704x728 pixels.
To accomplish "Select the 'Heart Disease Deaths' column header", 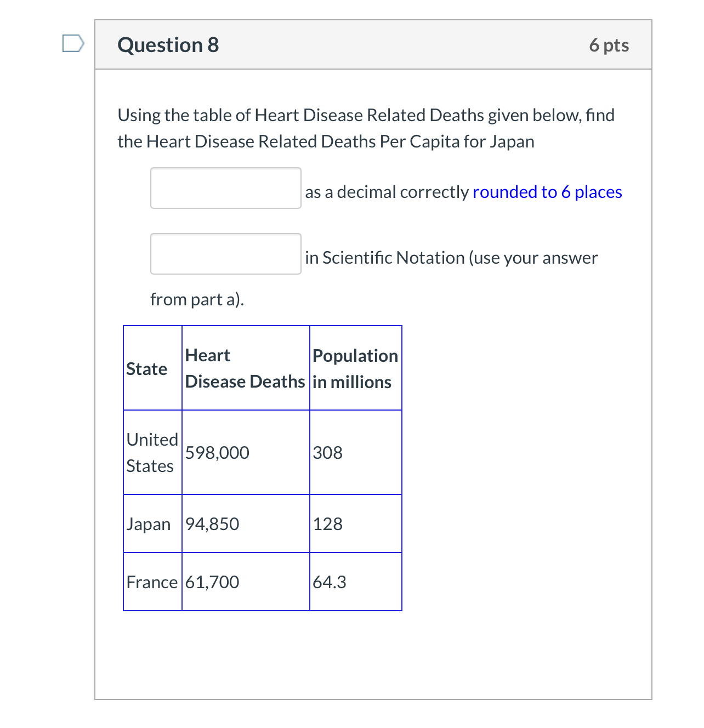I will point(245,368).
